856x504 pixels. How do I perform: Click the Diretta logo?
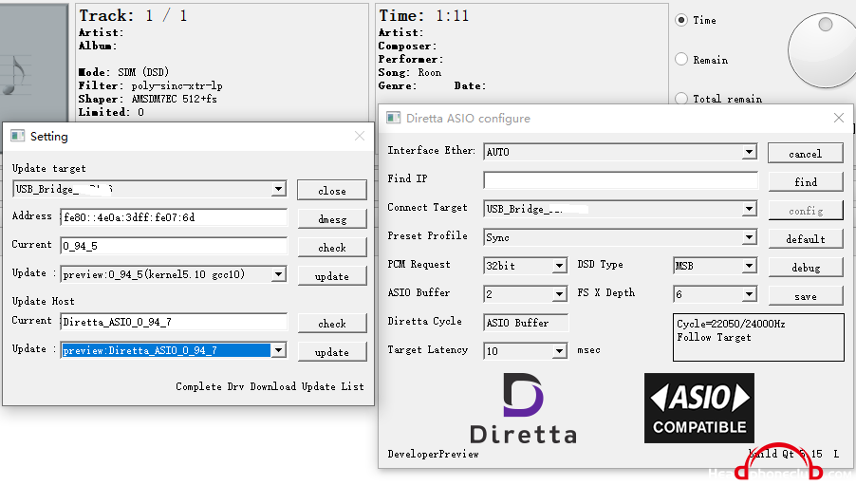click(523, 408)
